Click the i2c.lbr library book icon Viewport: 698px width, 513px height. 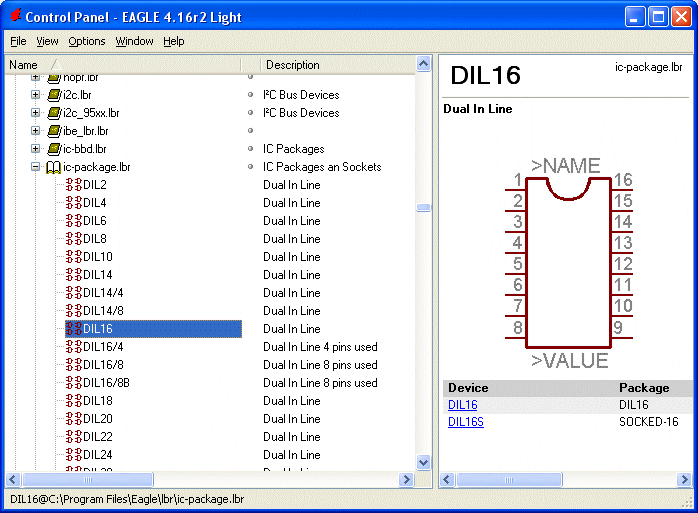pyautogui.click(x=54, y=95)
